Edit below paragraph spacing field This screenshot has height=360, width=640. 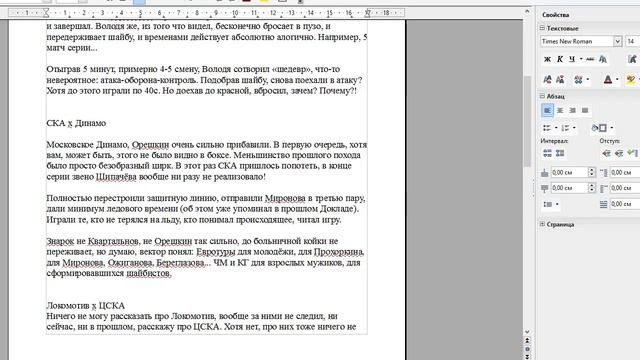[x=569, y=188]
